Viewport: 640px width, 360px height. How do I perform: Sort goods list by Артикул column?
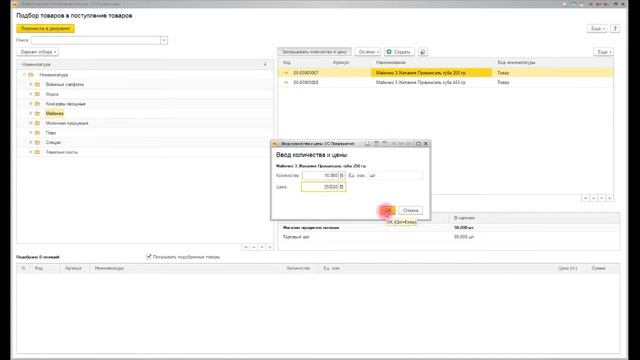[x=341, y=63]
